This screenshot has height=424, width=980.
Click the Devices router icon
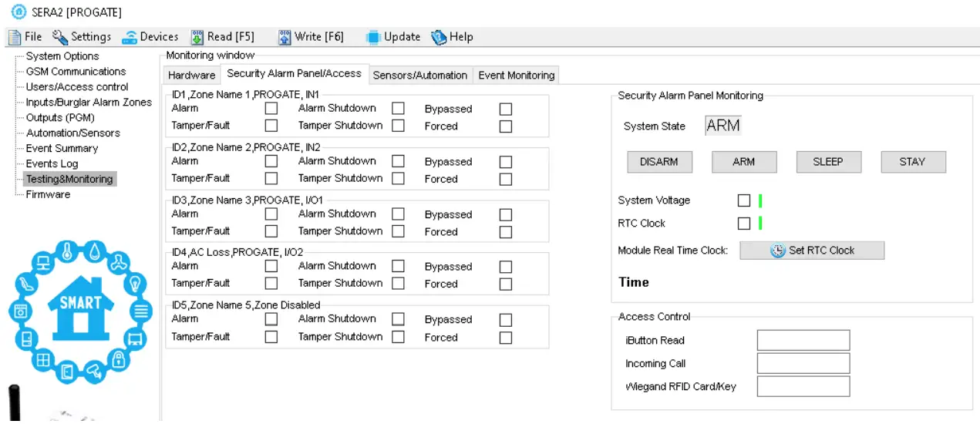pyautogui.click(x=130, y=37)
